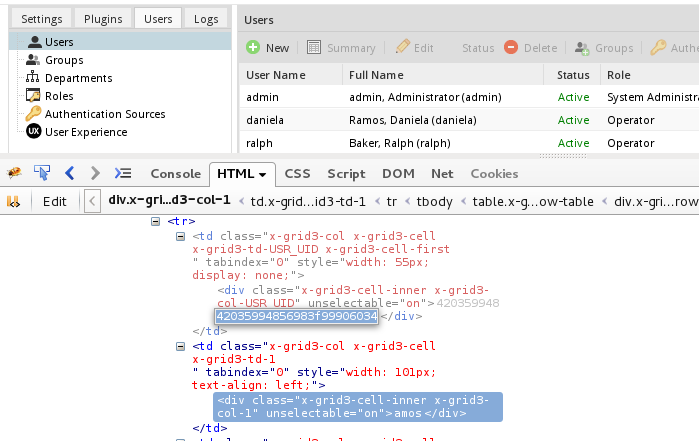Collapse the td x-grid3-td-USR_UID node

[181, 236]
